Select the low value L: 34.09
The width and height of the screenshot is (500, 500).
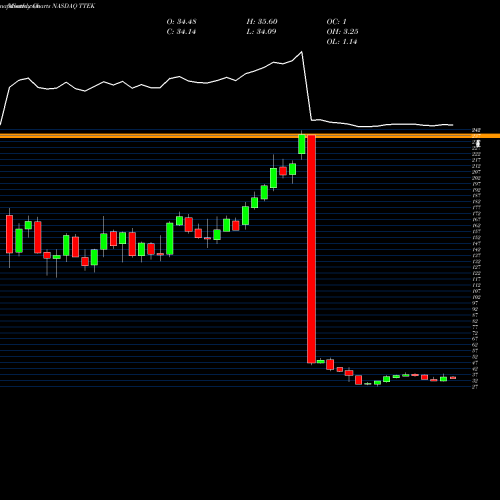click(x=261, y=32)
